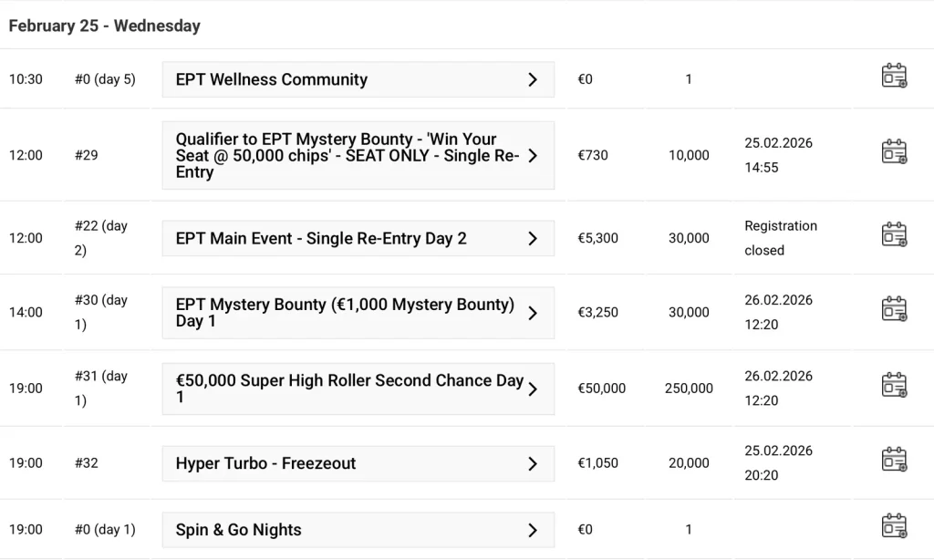
Task: Add EPT Wellness Community to calendar
Action: click(x=894, y=76)
